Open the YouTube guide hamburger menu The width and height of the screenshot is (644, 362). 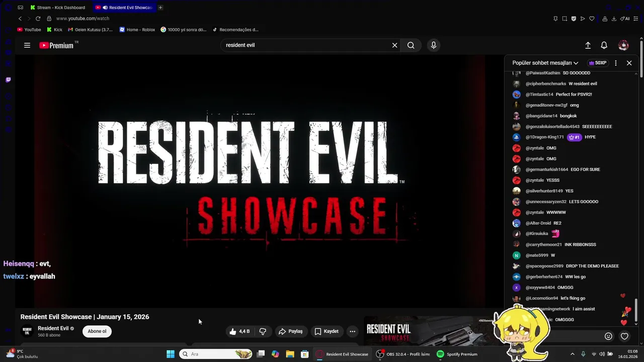[27, 45]
